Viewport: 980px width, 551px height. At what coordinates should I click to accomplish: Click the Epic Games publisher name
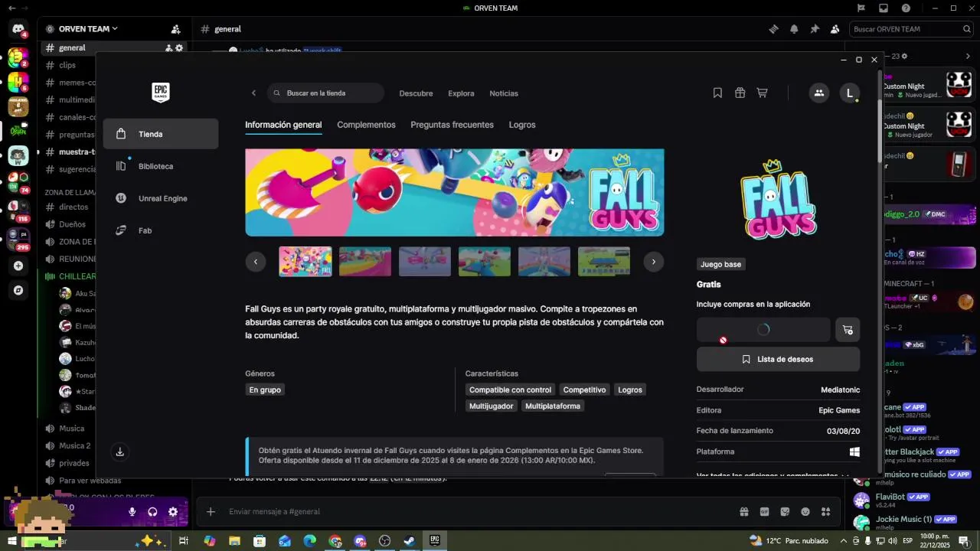tap(839, 410)
